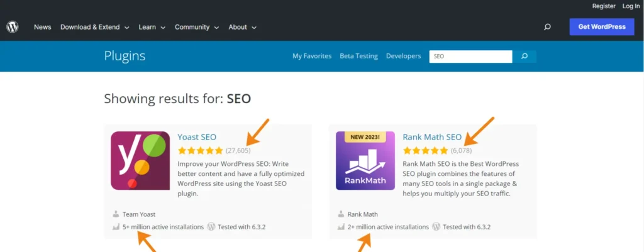Click WordPress icon in Rank Math Tested with
The image size is (644, 252).
pyautogui.click(x=436, y=227)
